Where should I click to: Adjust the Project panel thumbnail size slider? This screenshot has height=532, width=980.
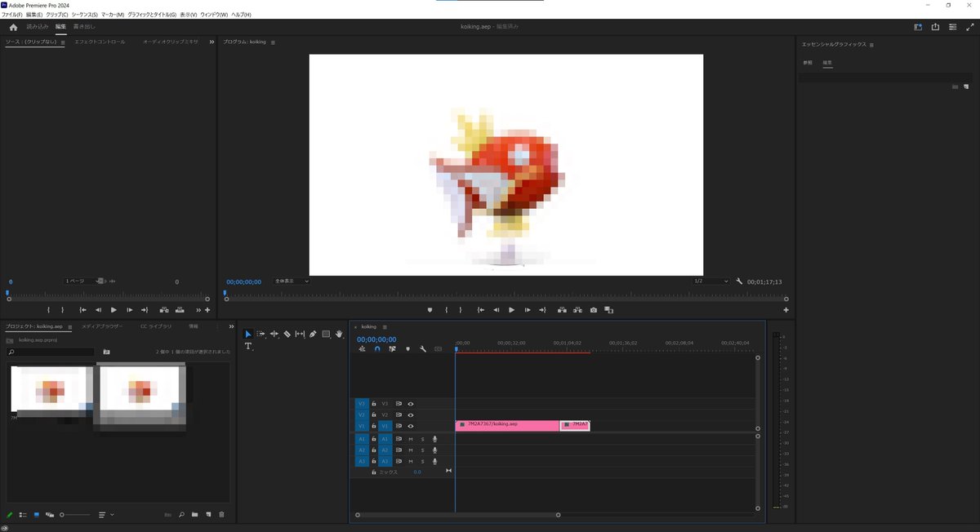[x=73, y=515]
